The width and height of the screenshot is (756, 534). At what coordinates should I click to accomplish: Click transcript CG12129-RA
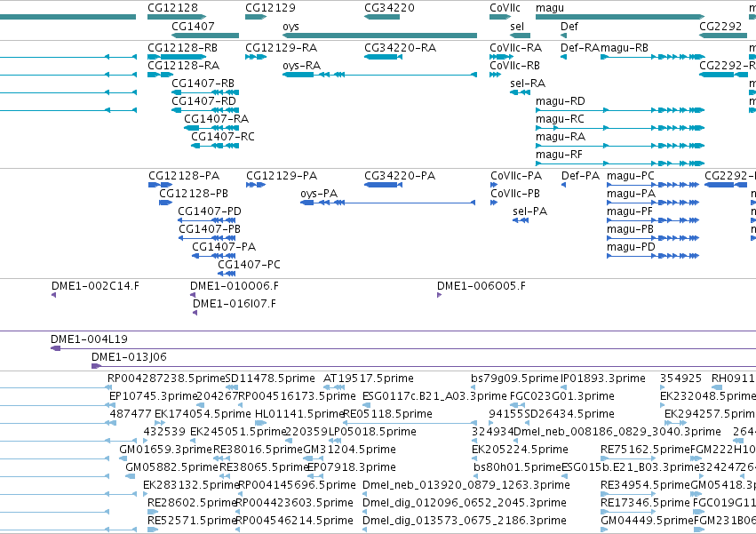point(256,57)
